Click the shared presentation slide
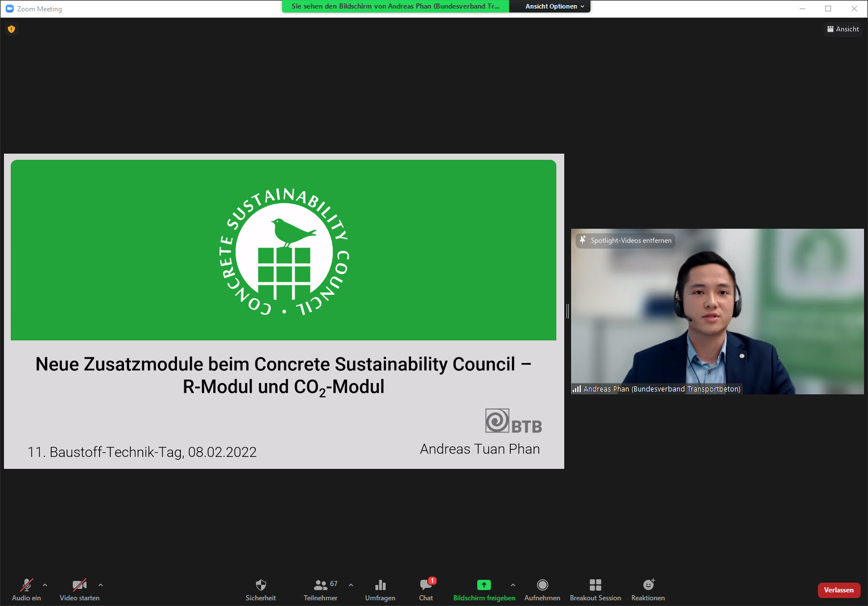Screen dimensions: 868x606 (x=284, y=311)
